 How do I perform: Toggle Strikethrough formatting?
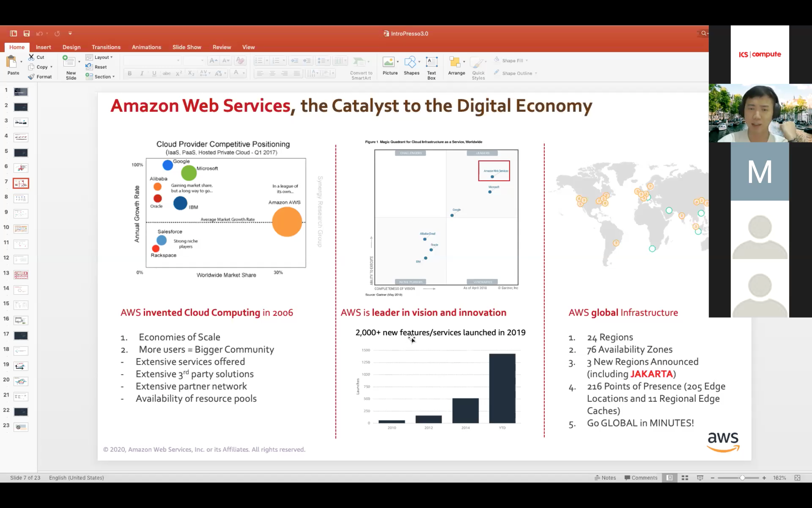166,73
